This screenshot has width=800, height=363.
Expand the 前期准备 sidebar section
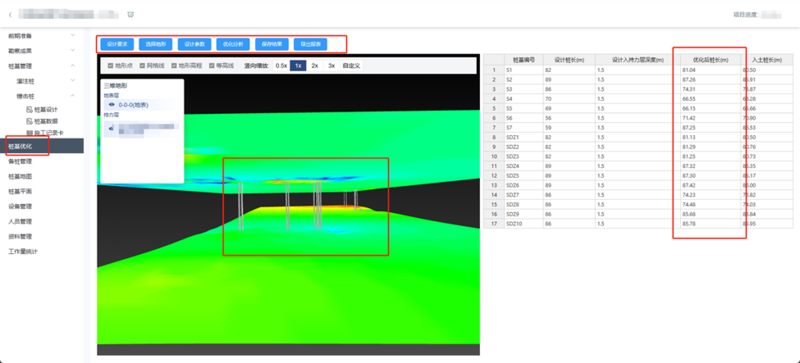pos(42,36)
